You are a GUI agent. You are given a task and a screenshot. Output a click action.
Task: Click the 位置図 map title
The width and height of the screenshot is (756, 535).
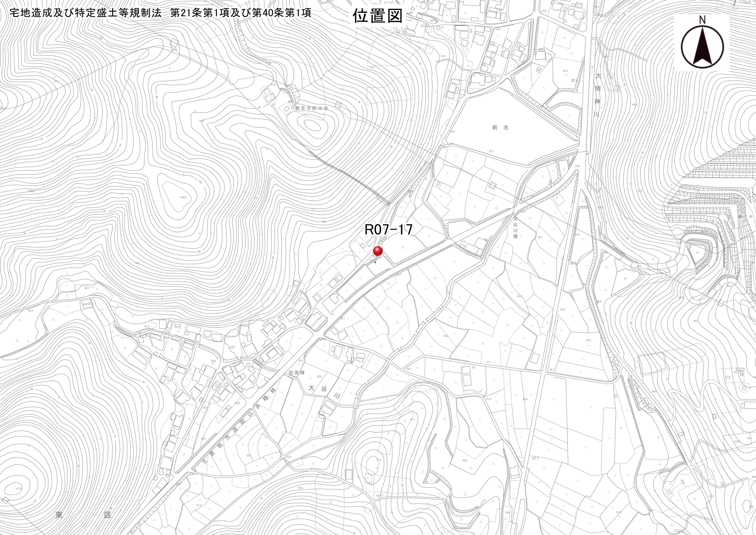click(x=378, y=16)
